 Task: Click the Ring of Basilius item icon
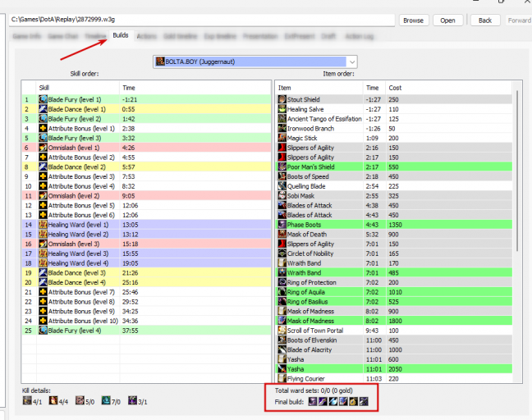pyautogui.click(x=282, y=302)
